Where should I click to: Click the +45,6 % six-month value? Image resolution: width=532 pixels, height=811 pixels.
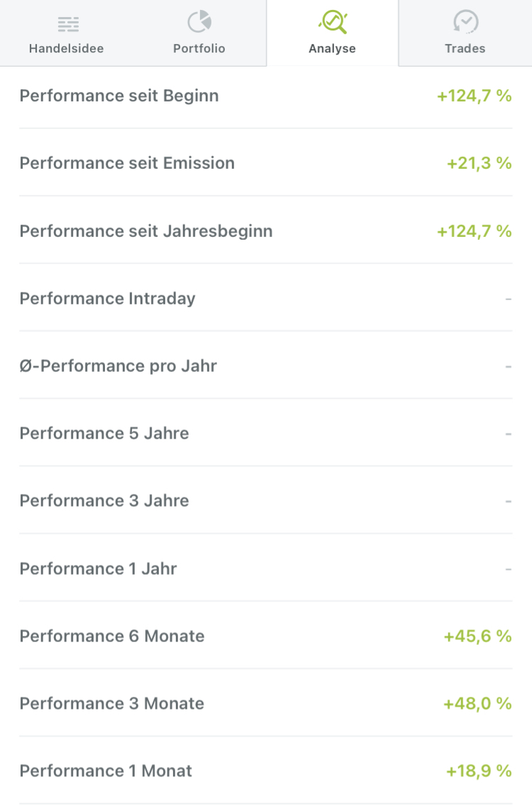click(477, 636)
